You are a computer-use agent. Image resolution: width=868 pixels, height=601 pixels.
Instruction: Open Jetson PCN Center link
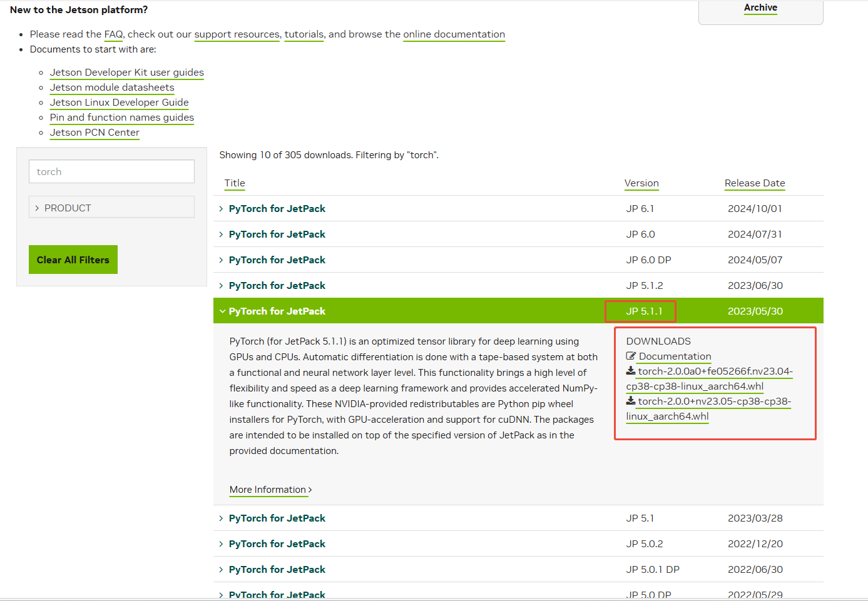click(94, 133)
